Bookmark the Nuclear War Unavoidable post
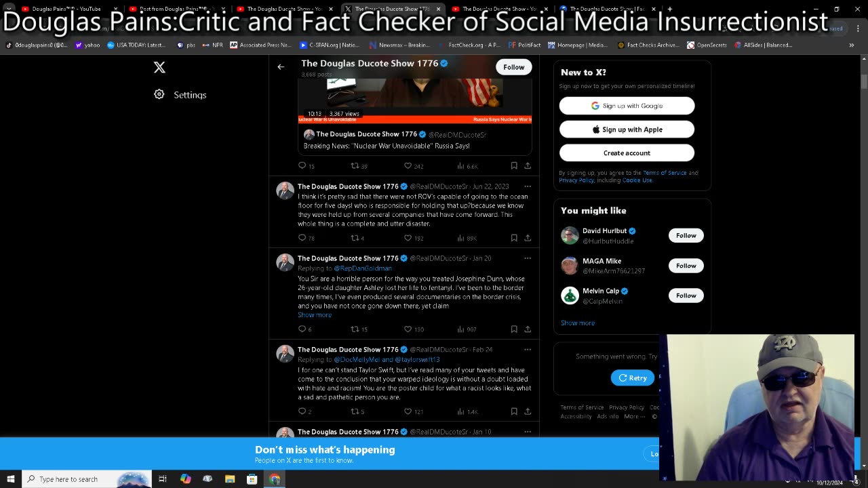The height and width of the screenshot is (488, 868). 514,165
